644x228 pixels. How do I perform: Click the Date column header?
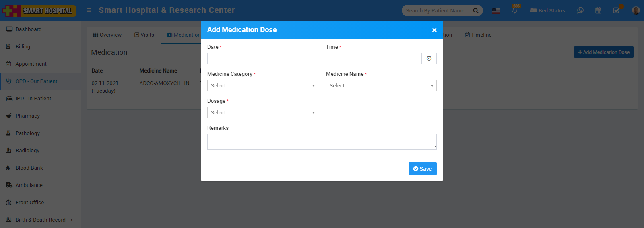tap(97, 71)
